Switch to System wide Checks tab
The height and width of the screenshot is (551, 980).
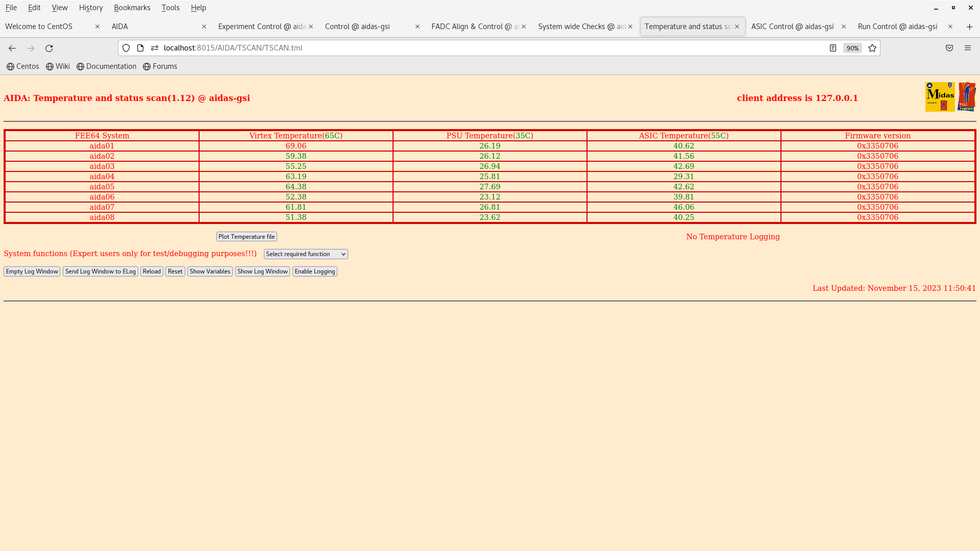click(581, 27)
